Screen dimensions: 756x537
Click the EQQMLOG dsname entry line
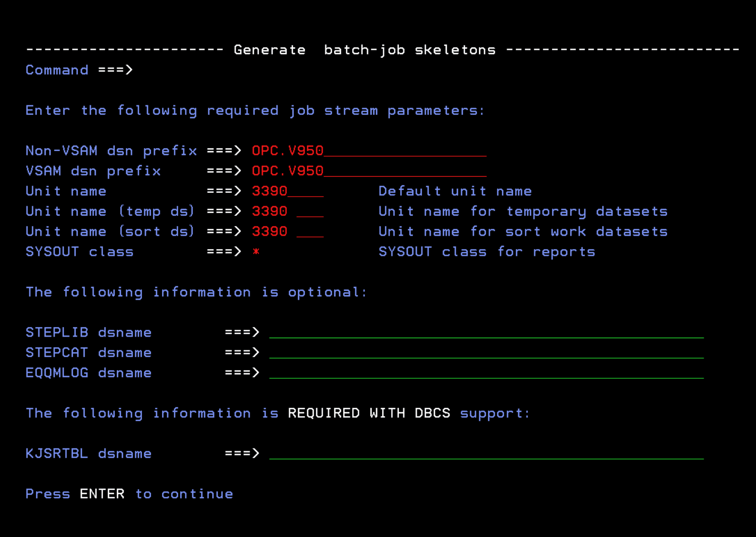(x=486, y=373)
